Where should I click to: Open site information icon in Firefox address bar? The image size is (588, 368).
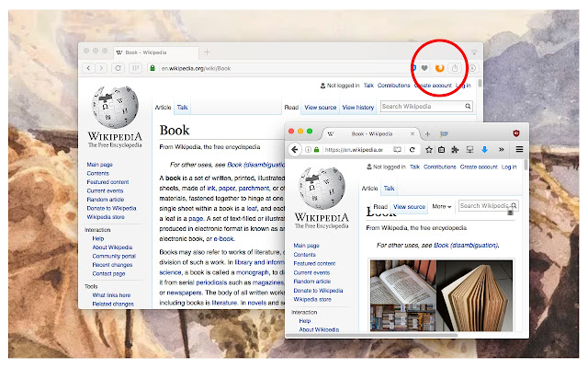click(x=308, y=149)
